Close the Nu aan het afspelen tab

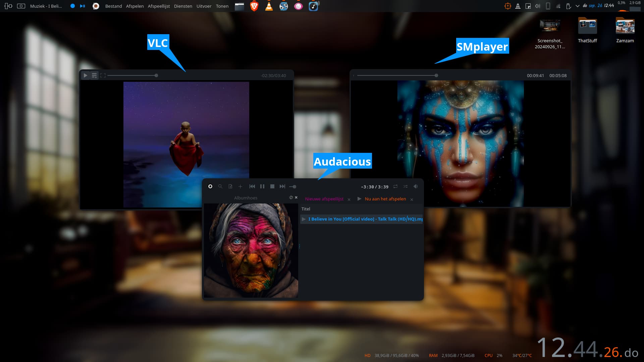pos(412,199)
